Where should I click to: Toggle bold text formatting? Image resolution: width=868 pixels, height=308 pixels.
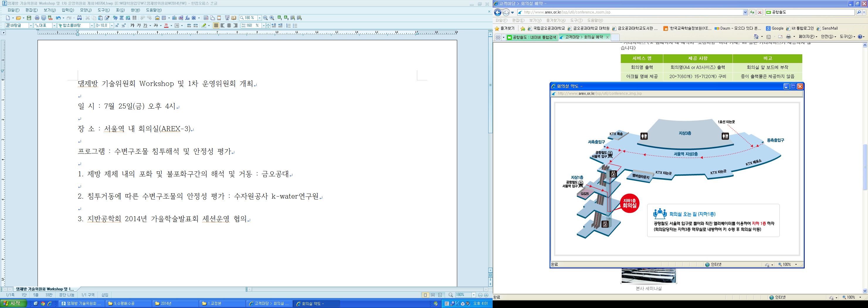click(x=133, y=26)
